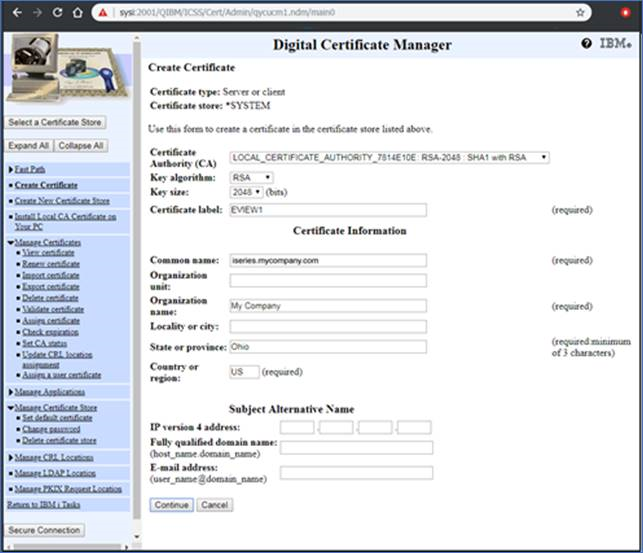Open the Import certificate link
This screenshot has width=643, height=553.
50,275
